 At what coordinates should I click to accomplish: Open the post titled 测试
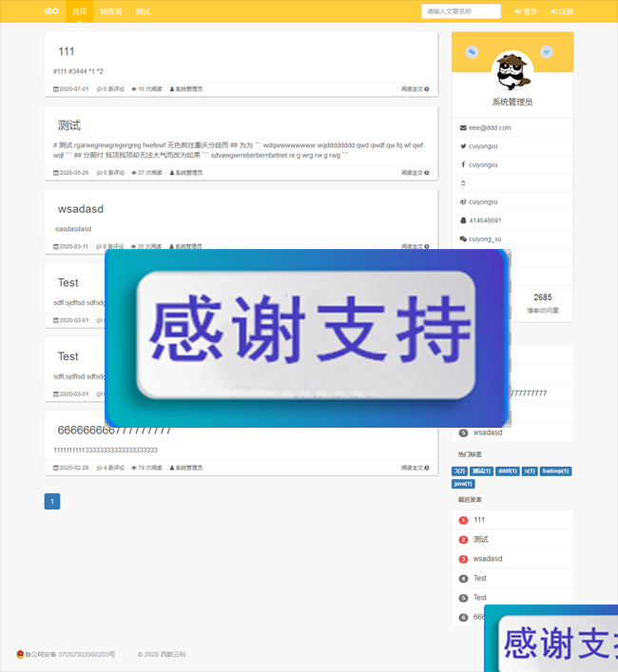(69, 125)
